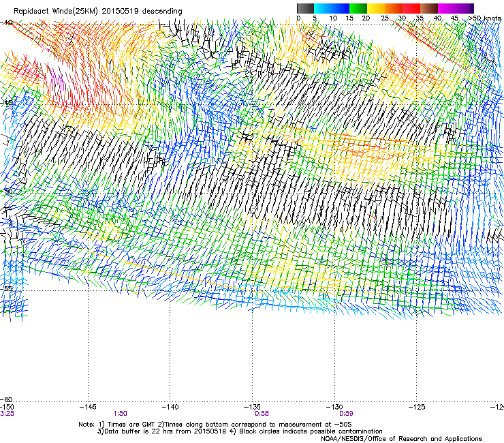The image size is (504, 443).
Task: Click the orange 25-30 knots legend swatch
Action: click(394, 8)
